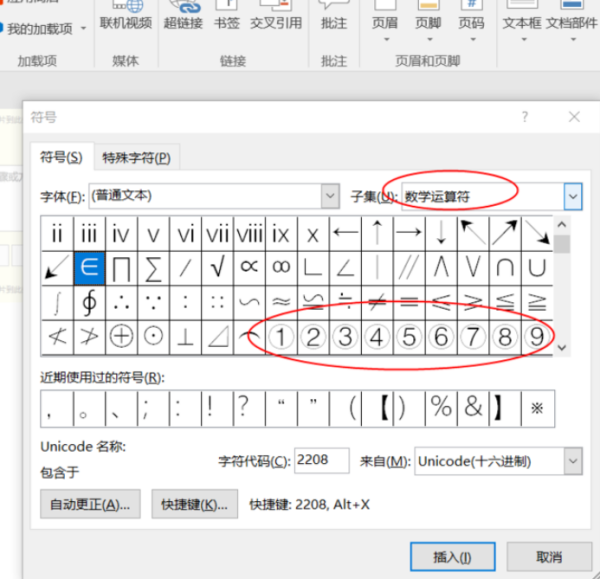The height and width of the screenshot is (579, 600).
Task: Click the 取消 cancel button
Action: [x=549, y=557]
